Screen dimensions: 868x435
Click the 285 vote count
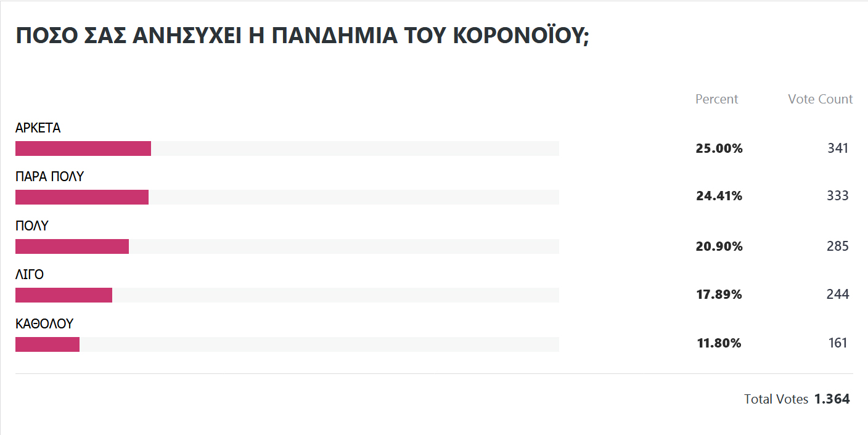point(838,246)
